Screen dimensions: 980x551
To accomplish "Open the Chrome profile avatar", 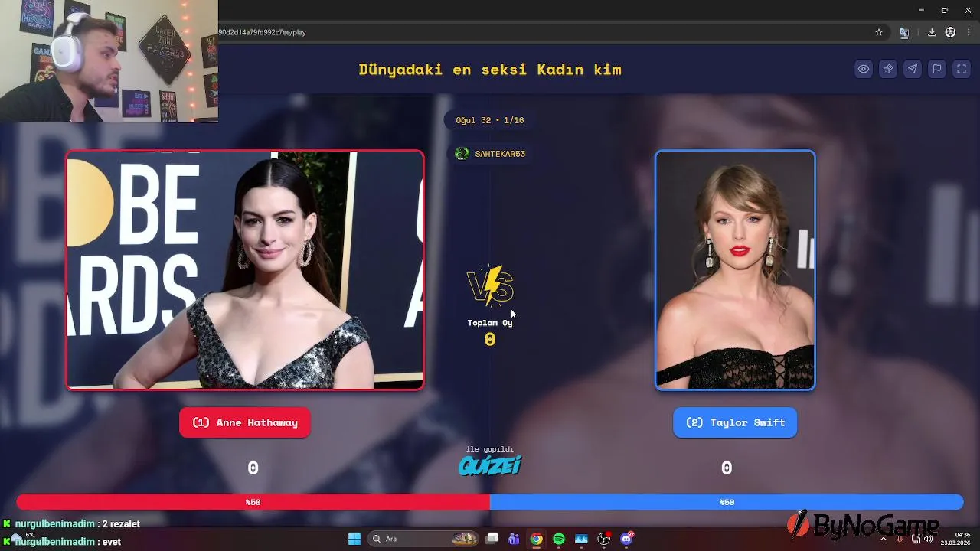I will [x=950, y=32].
